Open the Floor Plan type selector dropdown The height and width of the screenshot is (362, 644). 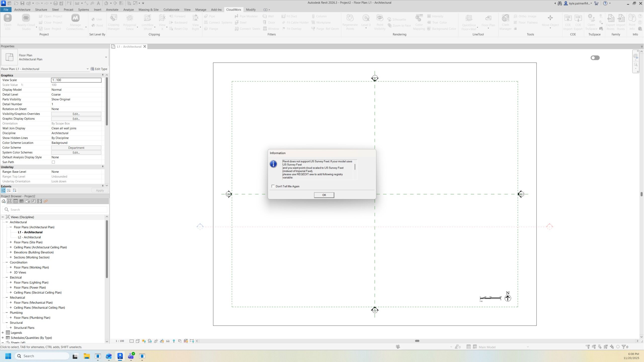click(x=106, y=57)
